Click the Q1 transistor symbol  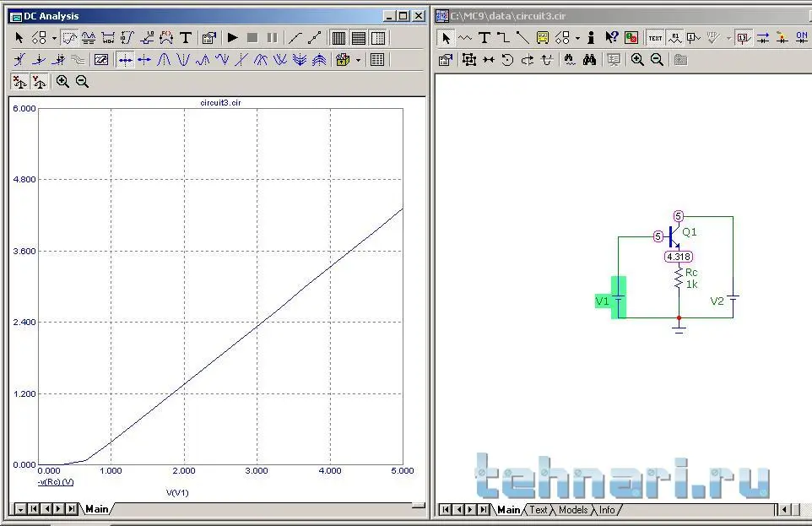(x=674, y=236)
